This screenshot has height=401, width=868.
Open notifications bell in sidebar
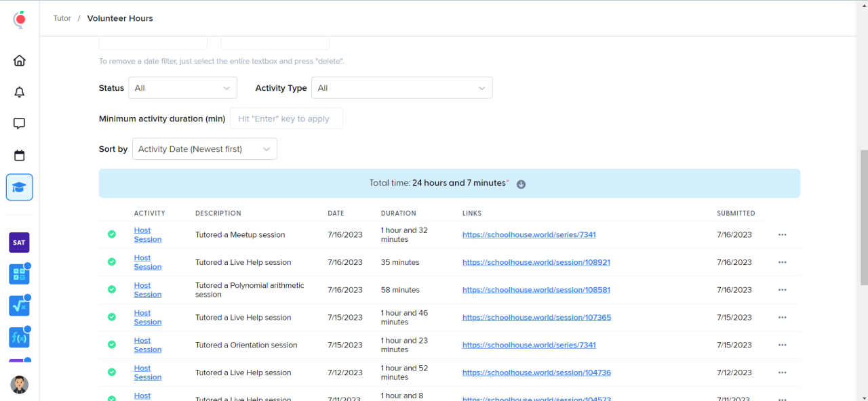[20, 92]
